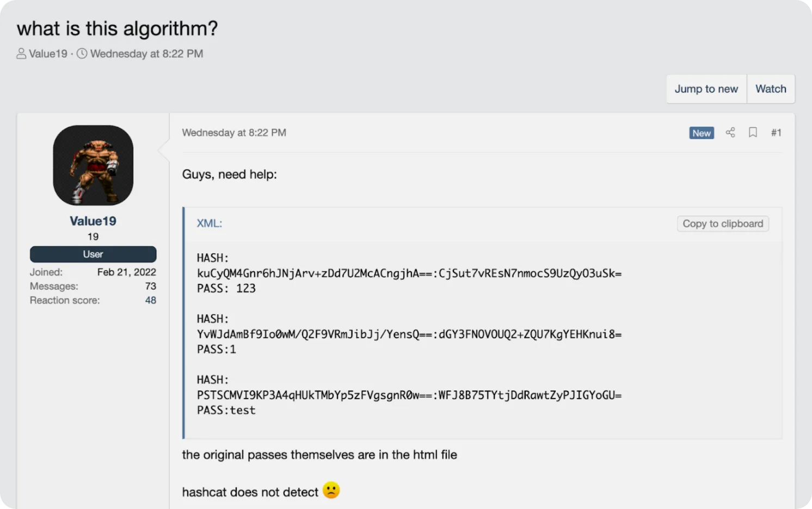Open the messages count 73
The width and height of the screenshot is (812, 509).
click(x=151, y=286)
